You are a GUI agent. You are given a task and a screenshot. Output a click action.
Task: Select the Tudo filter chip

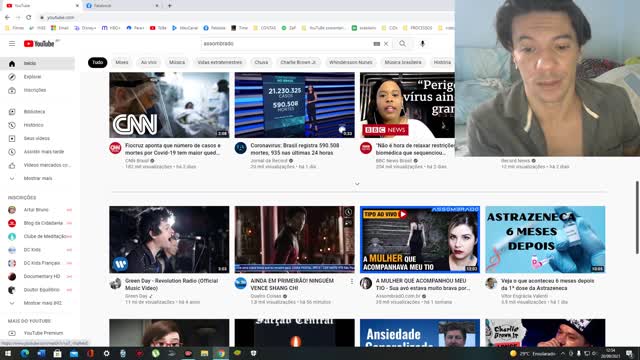(98, 62)
